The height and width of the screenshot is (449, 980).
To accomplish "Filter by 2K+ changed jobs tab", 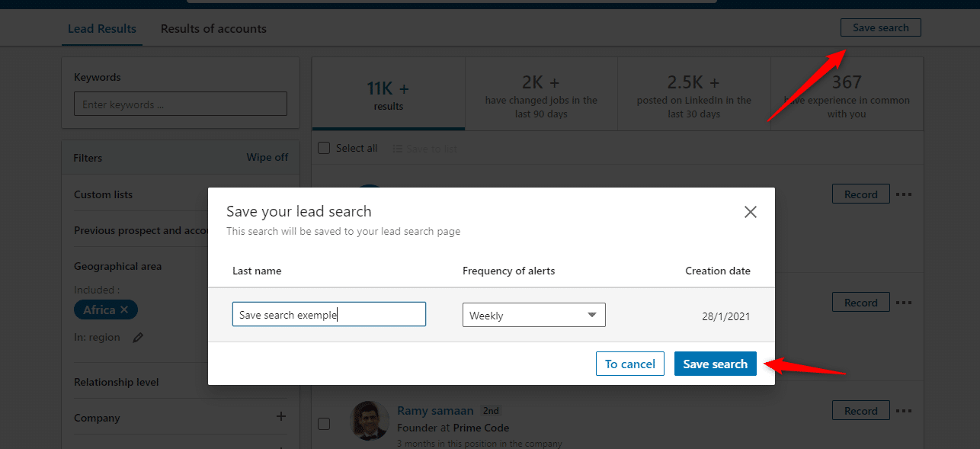I will pos(541,94).
